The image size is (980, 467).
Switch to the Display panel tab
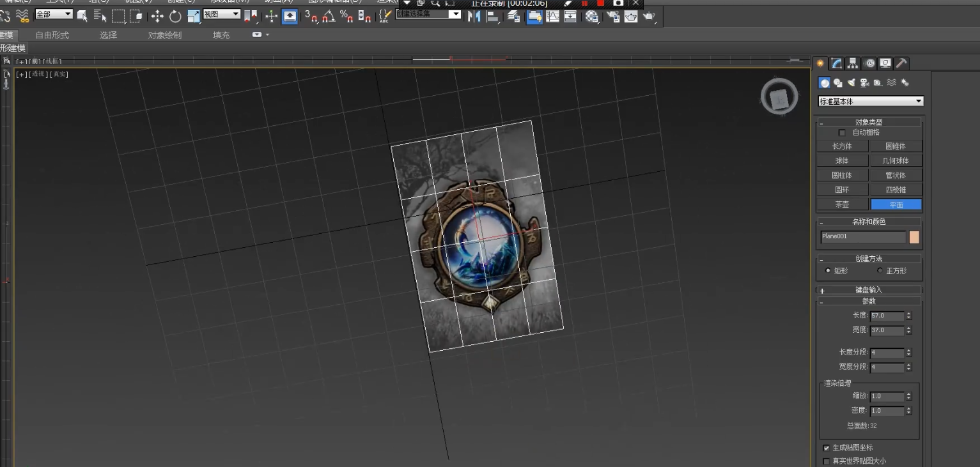tap(885, 63)
